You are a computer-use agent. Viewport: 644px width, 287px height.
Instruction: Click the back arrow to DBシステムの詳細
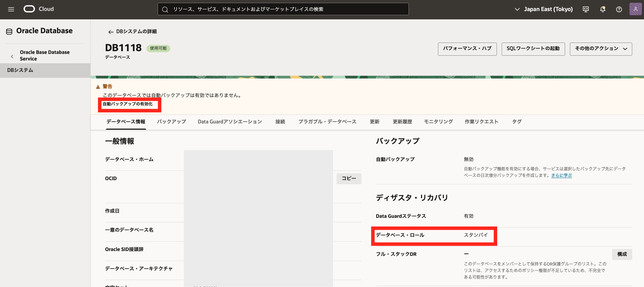point(111,32)
